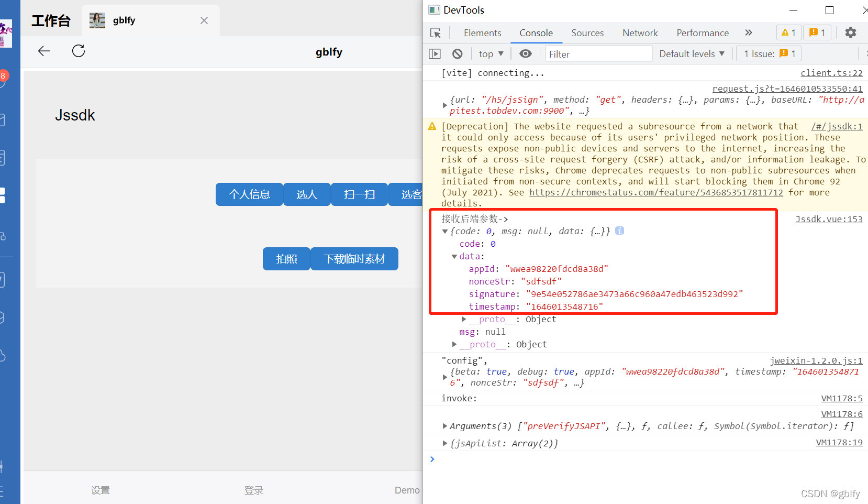Switch to the Performance tab
Viewport: 868px width, 504px height.
coord(703,33)
